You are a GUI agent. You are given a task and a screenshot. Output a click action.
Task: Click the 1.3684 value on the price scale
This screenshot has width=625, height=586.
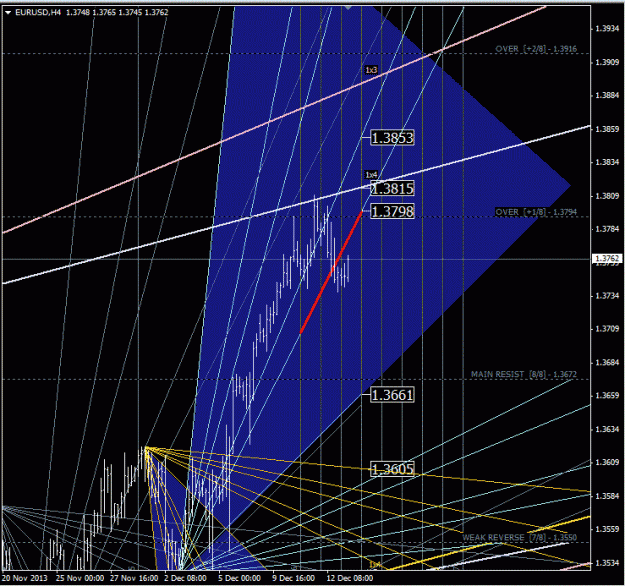click(x=607, y=363)
